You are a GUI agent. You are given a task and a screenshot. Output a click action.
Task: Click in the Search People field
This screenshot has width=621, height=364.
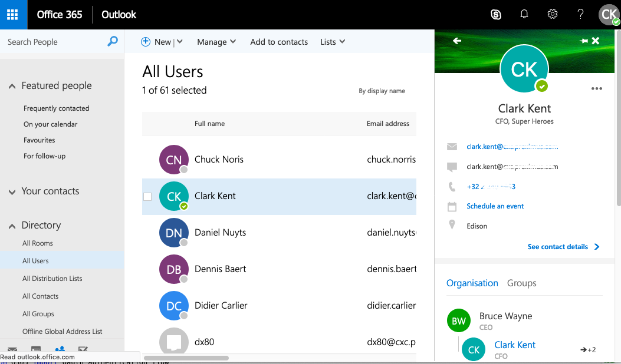tap(54, 42)
